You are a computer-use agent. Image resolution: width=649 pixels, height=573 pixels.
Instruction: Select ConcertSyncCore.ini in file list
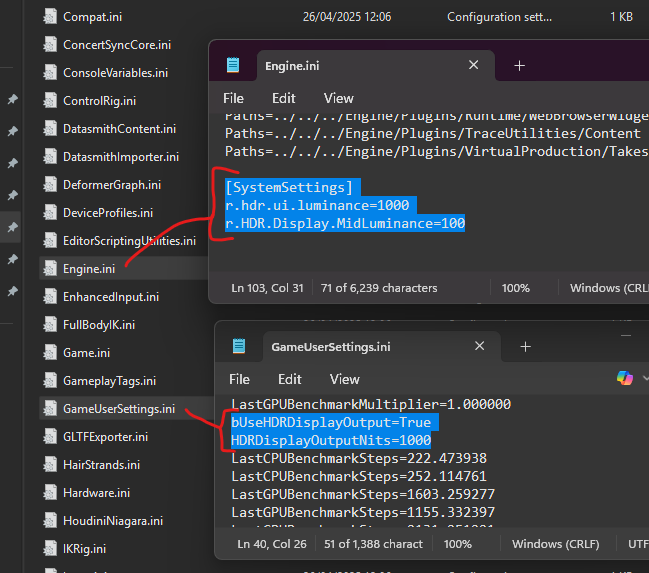(x=117, y=45)
